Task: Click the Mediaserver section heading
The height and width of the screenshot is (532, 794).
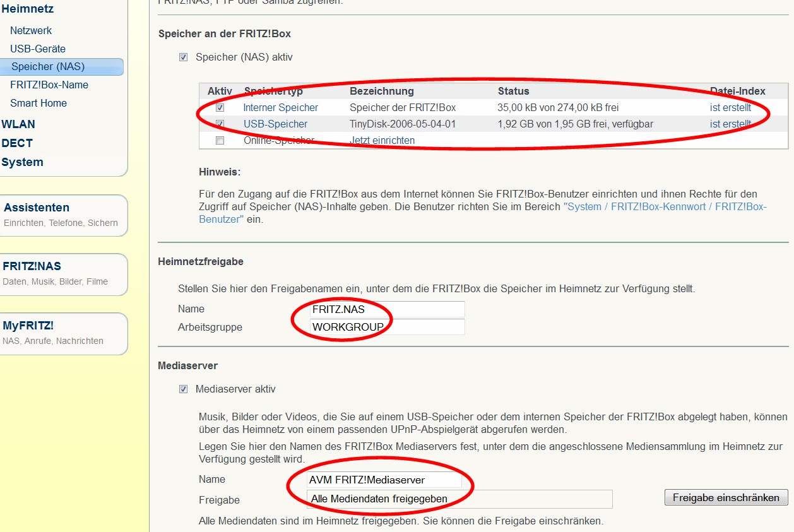Action: [x=188, y=365]
